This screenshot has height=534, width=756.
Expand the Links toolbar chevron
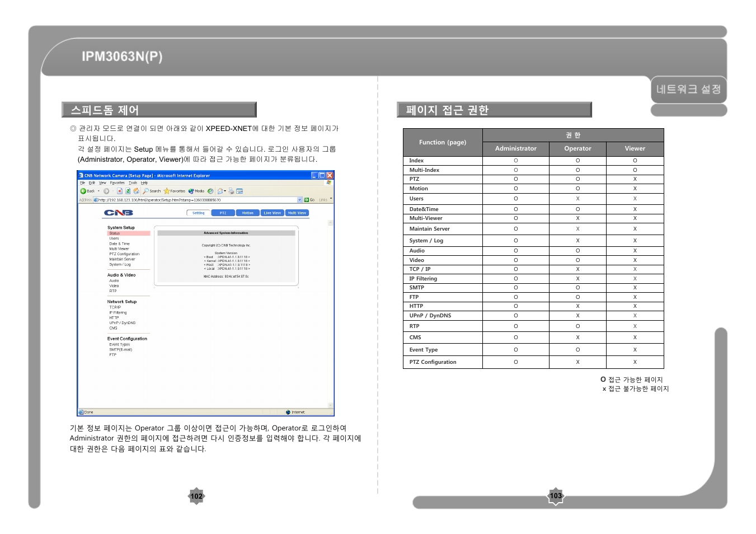pos(331,199)
